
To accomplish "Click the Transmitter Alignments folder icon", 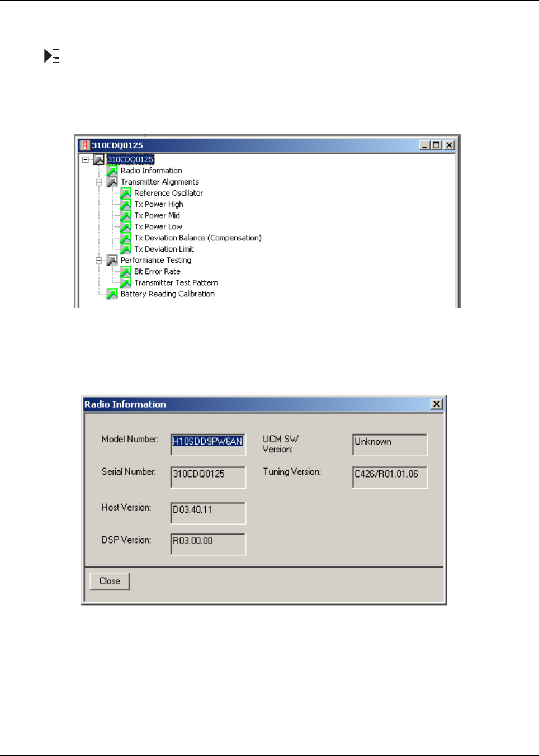I will pyautogui.click(x=112, y=182).
